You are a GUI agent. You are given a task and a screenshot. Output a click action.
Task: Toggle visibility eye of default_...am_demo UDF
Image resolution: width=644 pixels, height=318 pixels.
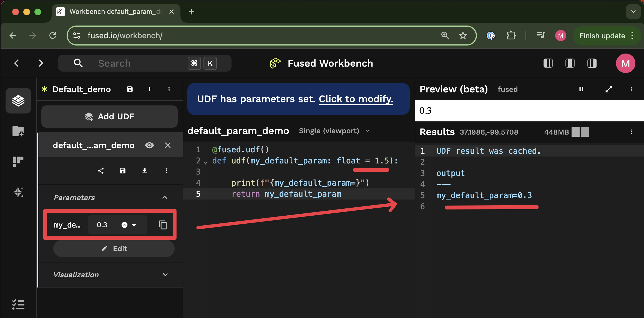click(149, 145)
